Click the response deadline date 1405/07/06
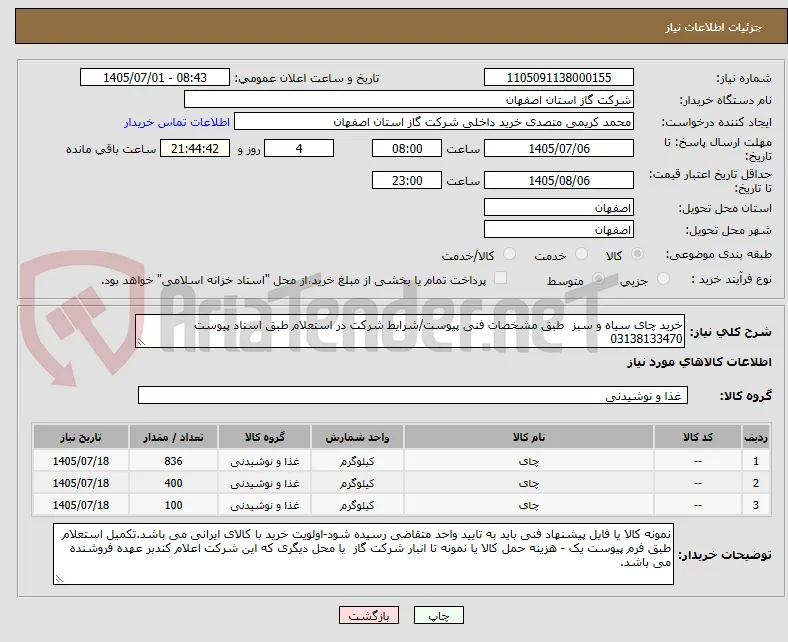The height and width of the screenshot is (642, 788). pyautogui.click(x=558, y=148)
